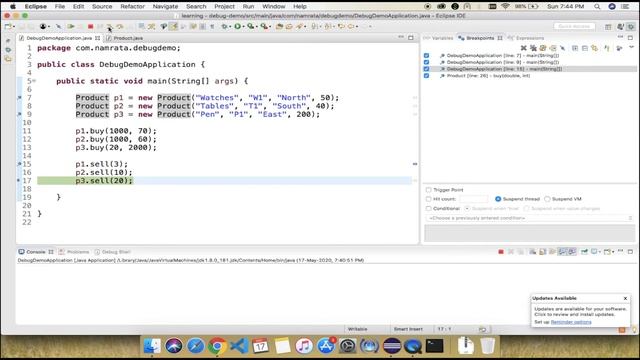Click Skip All Breakpoints icon in Breakpoints view
The width and height of the screenshot is (640, 360).
pyautogui.click(x=562, y=48)
